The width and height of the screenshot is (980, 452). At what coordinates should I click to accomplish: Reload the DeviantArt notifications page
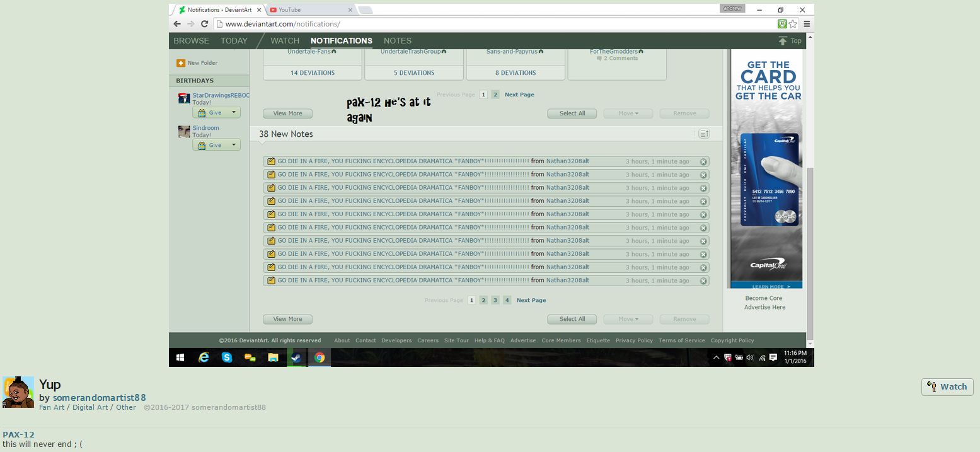[205, 24]
